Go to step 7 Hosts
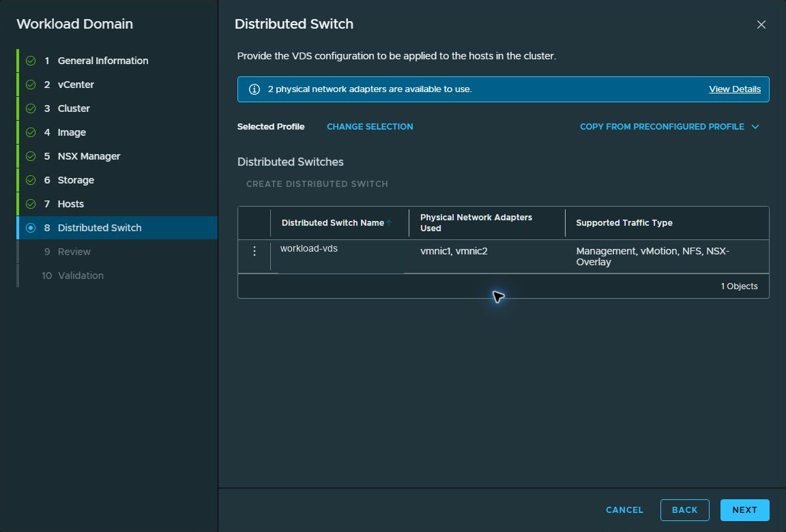Screen dimensions: 786x532 118,204
